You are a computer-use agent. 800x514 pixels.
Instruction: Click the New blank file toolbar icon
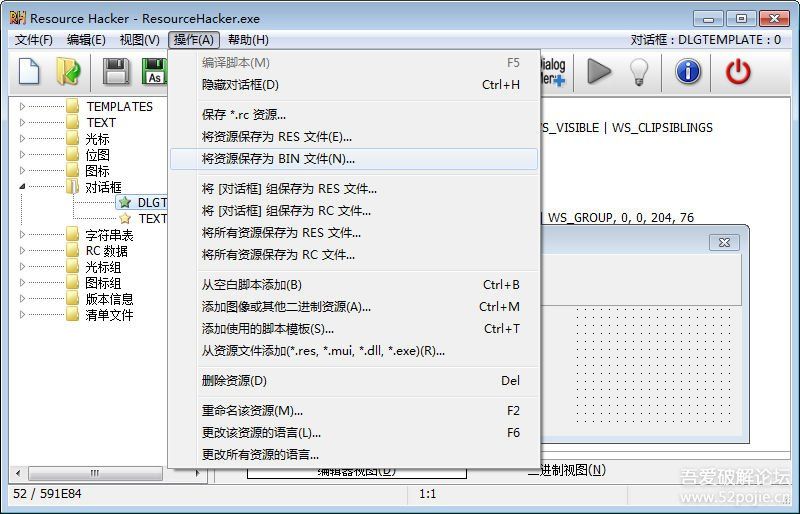(29, 71)
